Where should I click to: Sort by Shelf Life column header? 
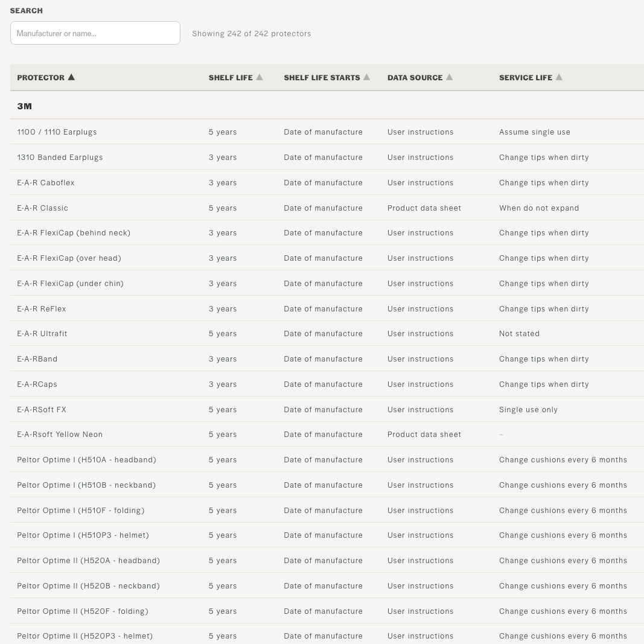(235, 77)
